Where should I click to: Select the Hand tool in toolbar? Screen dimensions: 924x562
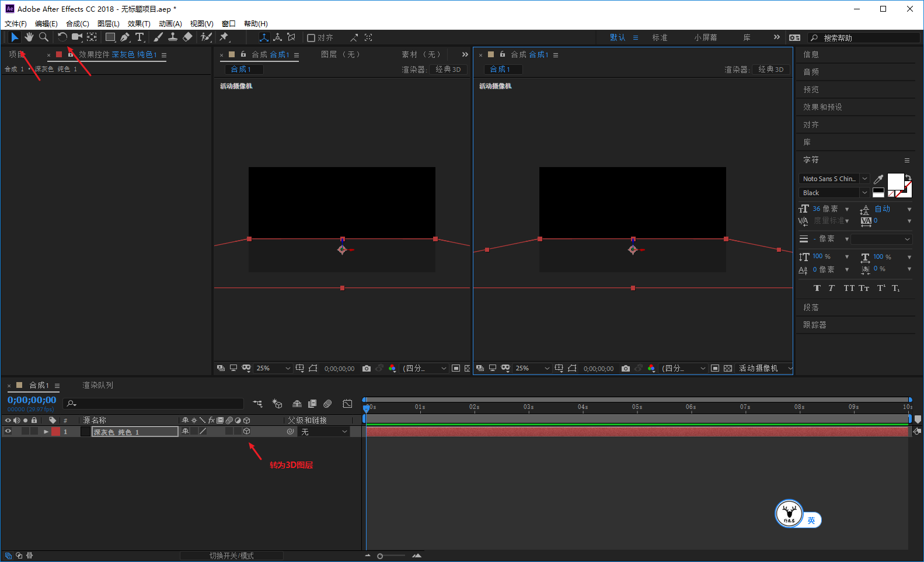click(x=29, y=37)
